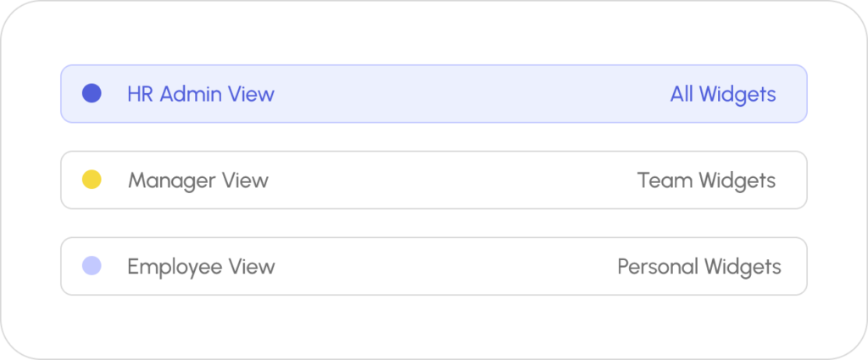This screenshot has height=360, width=868.
Task: Click the gap between HR Admin and Manager rows
Action: click(x=434, y=137)
